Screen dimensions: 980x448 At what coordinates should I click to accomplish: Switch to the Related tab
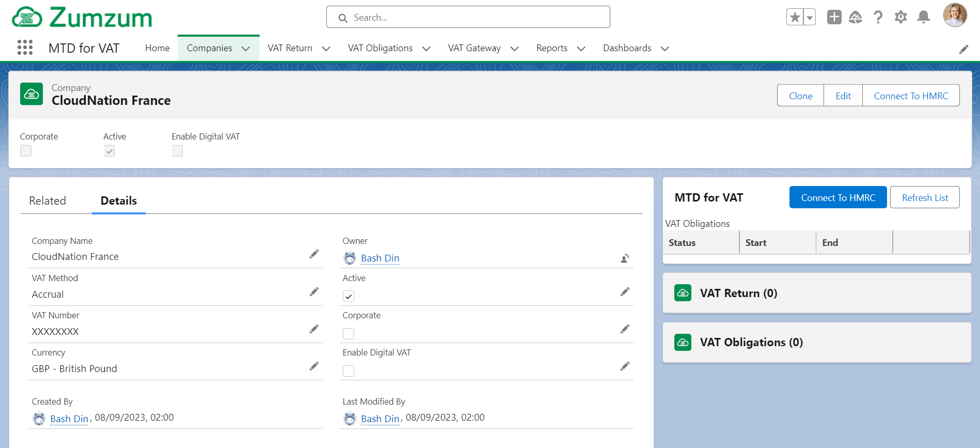[48, 200]
